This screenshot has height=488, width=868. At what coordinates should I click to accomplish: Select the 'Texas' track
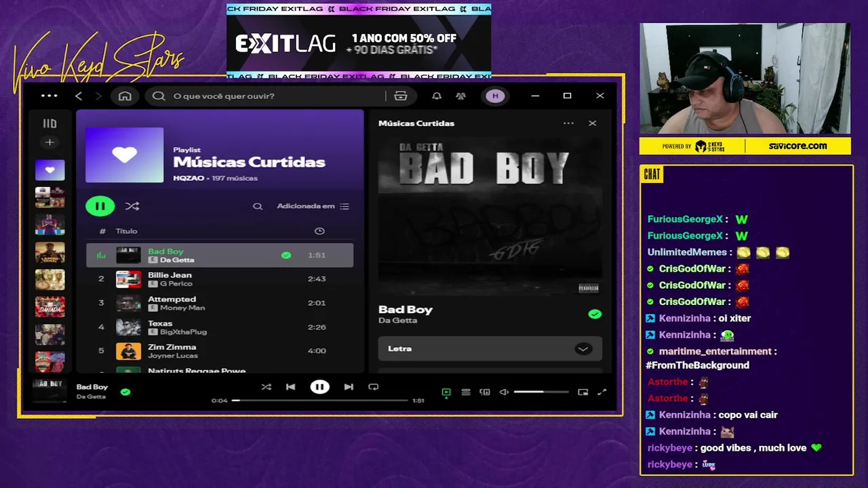click(220, 327)
